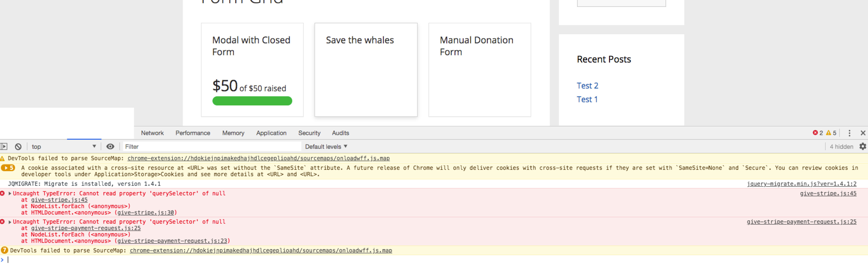The image size is (868, 267).
Task: Open Modal with Closed Form card
Action: [252, 70]
